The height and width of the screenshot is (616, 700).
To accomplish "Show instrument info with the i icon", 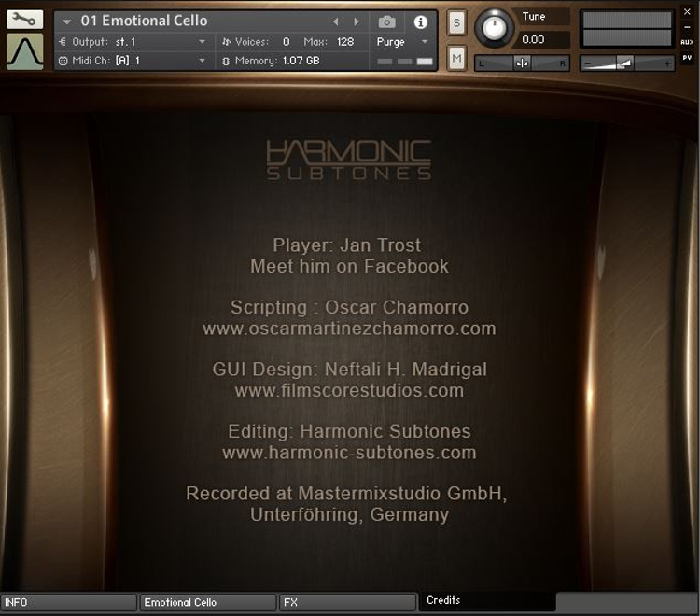I will [421, 21].
